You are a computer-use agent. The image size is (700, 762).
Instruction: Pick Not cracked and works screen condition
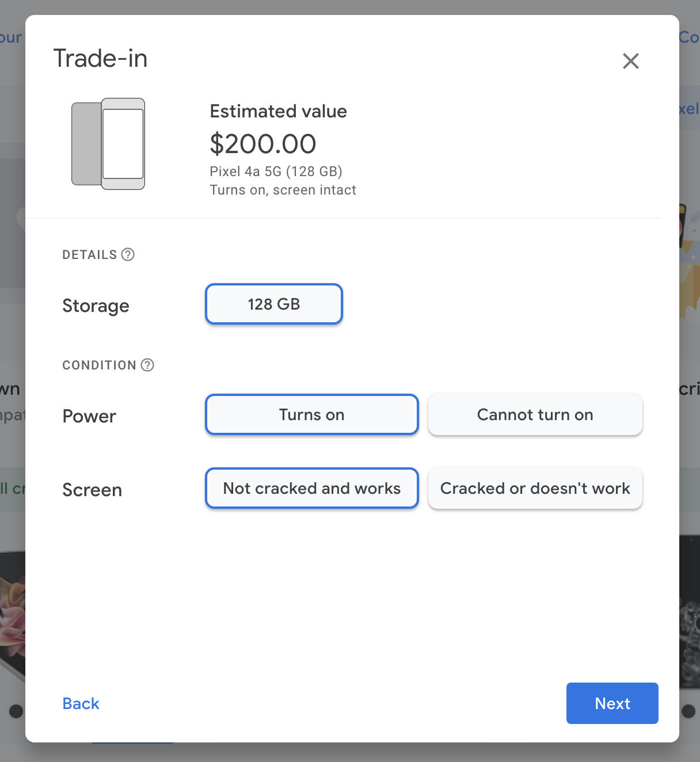311,488
